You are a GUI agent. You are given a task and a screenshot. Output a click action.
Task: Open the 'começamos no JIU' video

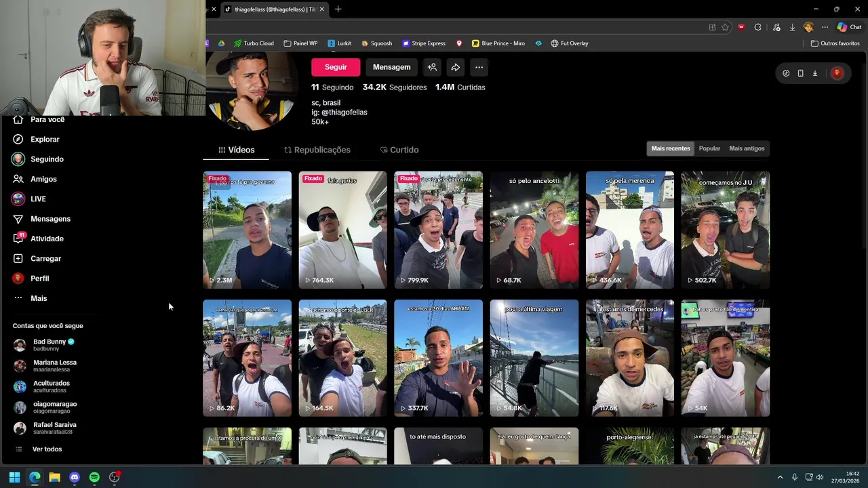tap(725, 230)
